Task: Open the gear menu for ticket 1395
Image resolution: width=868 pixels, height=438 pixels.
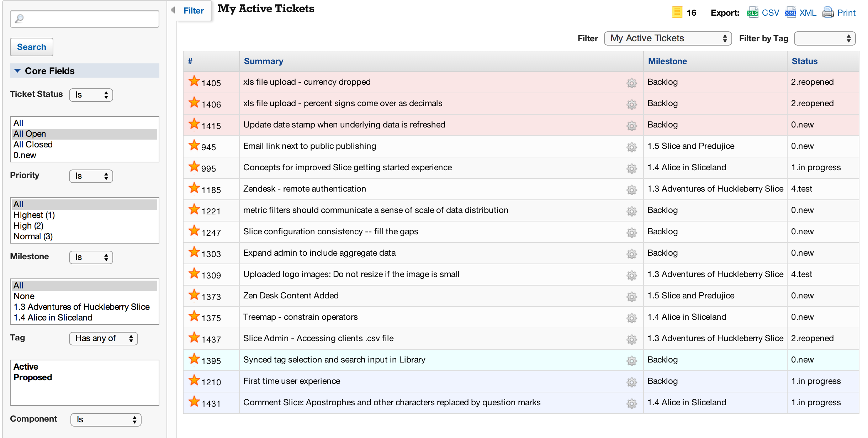Action: [631, 361]
